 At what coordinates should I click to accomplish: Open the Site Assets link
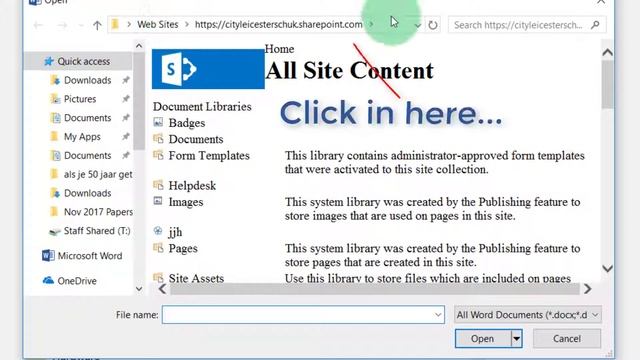tap(196, 278)
